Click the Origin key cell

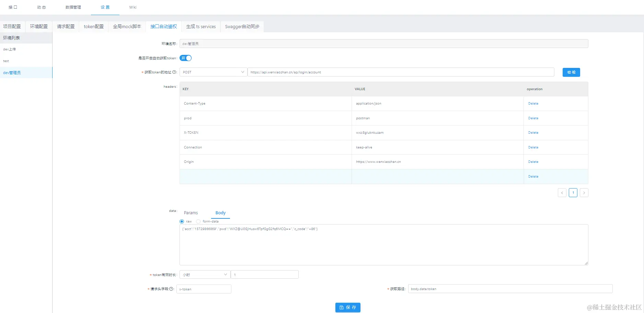pyautogui.click(x=266, y=162)
